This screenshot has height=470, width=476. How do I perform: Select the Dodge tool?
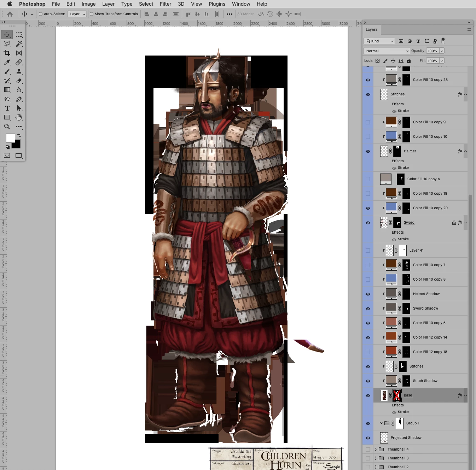tap(7, 99)
